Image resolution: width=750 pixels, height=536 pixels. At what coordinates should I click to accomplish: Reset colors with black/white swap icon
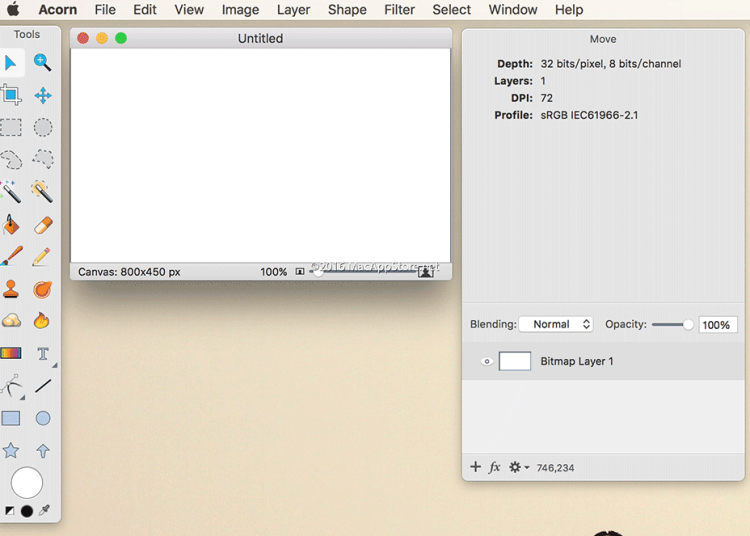pos(10,511)
